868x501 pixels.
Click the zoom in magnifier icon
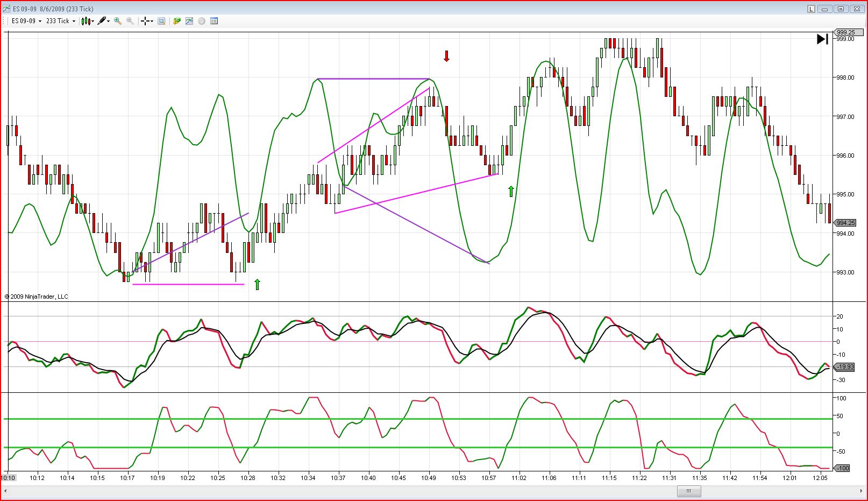point(118,21)
